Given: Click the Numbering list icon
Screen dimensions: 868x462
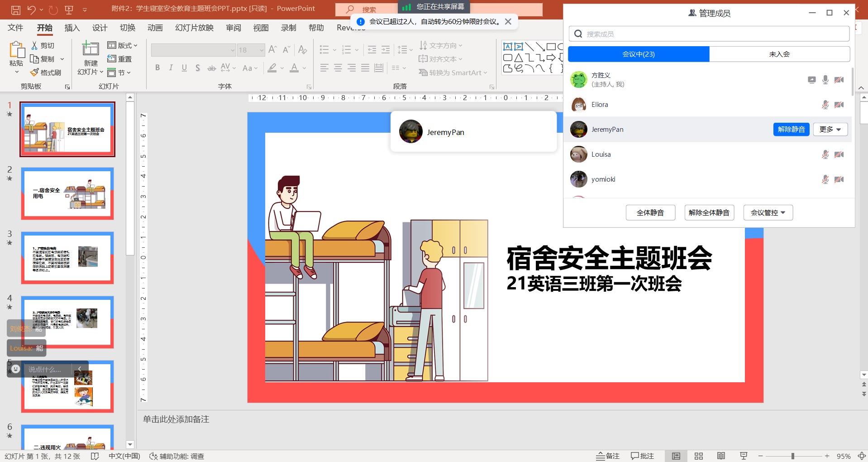Looking at the screenshot, I should (347, 49).
